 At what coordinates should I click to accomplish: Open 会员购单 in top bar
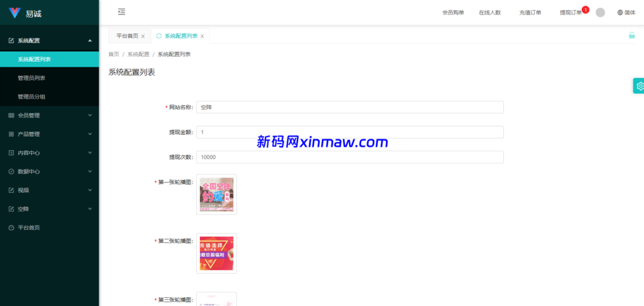453,13
